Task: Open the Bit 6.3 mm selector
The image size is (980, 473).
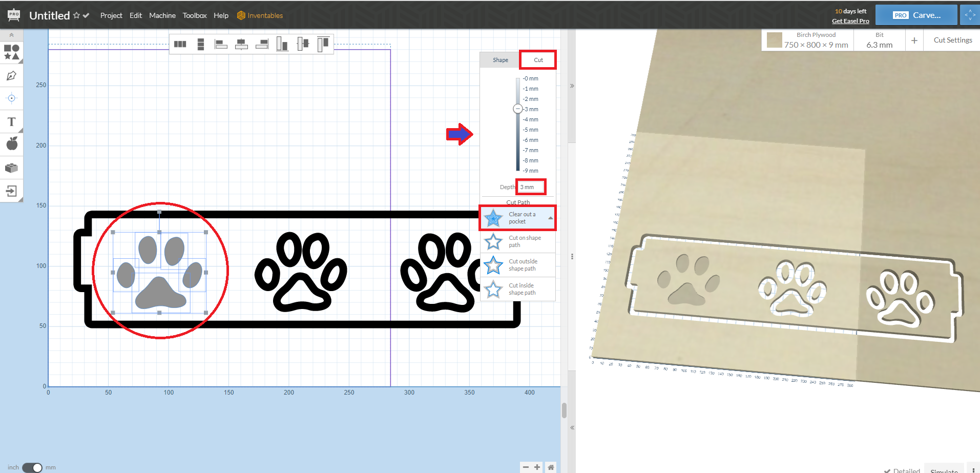Action: (879, 40)
